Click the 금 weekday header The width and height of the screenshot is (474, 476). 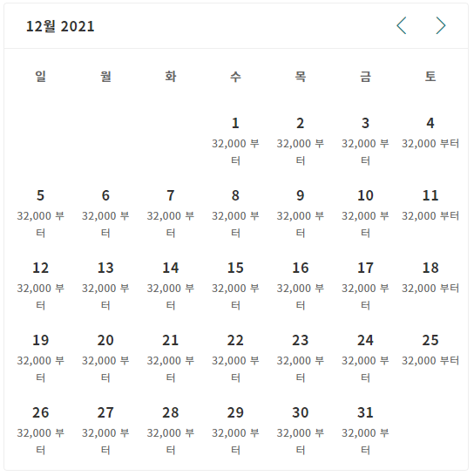[365, 76]
